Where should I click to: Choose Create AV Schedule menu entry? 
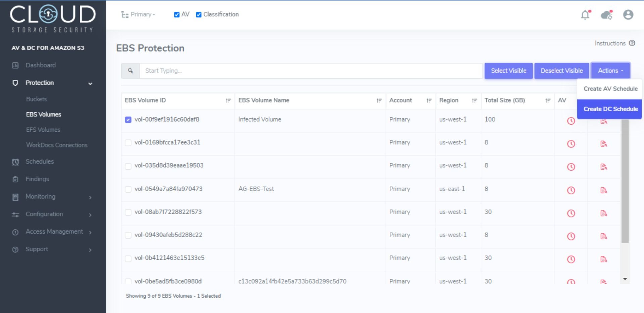coord(609,89)
